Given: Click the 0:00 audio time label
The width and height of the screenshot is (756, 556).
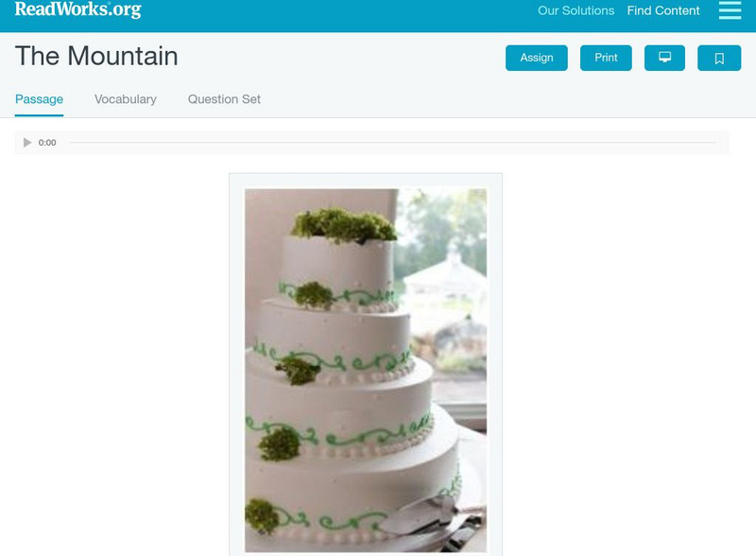Looking at the screenshot, I should [x=47, y=143].
